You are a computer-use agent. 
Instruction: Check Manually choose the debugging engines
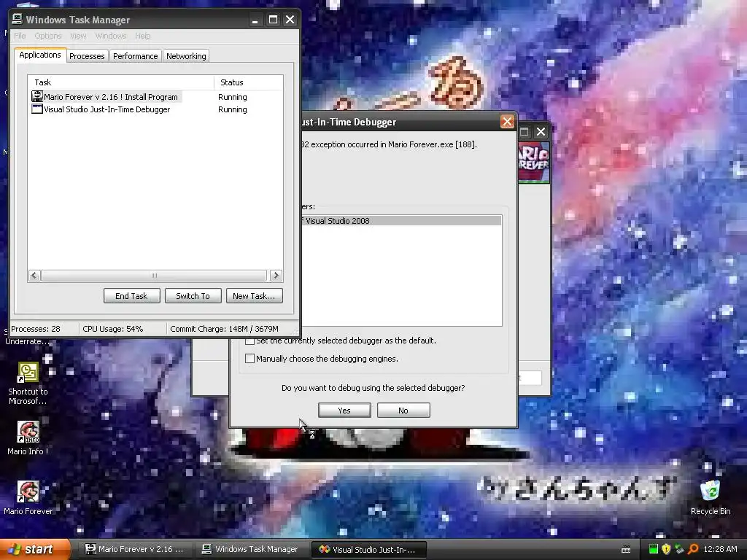click(249, 359)
